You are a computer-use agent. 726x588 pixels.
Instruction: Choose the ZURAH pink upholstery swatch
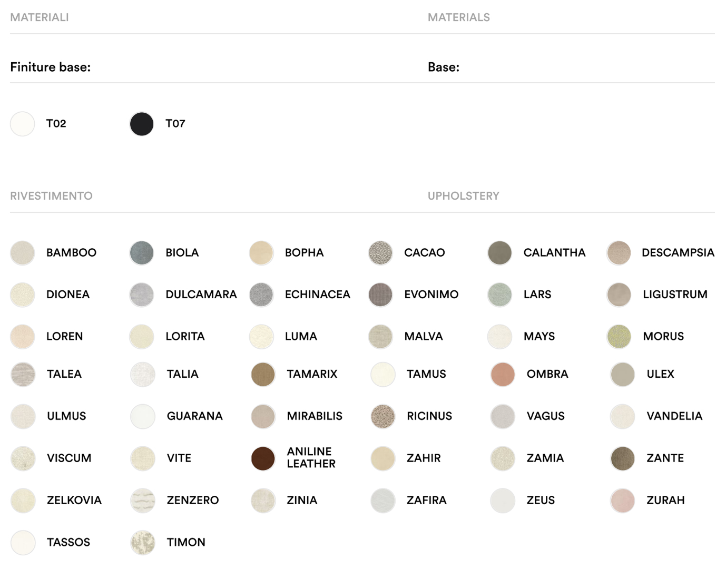(x=622, y=501)
